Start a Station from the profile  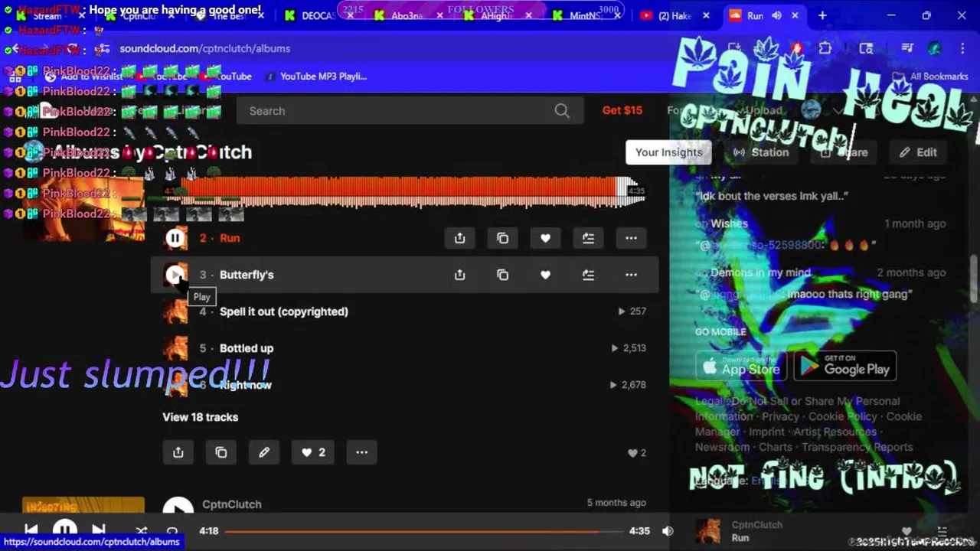click(x=761, y=152)
